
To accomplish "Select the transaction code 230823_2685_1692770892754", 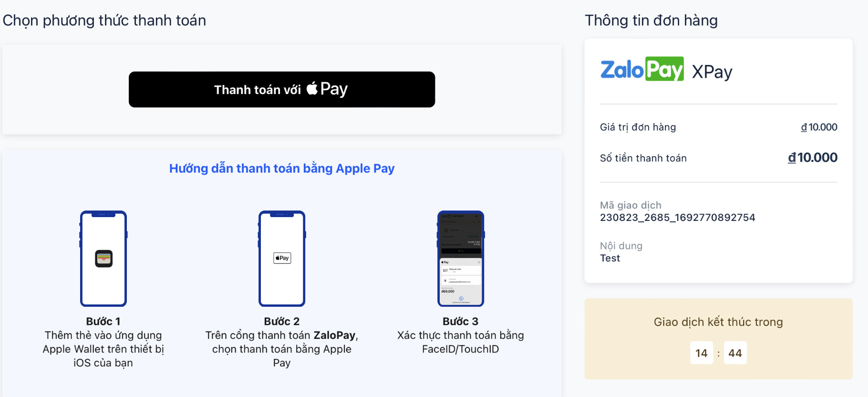I will tap(677, 217).
